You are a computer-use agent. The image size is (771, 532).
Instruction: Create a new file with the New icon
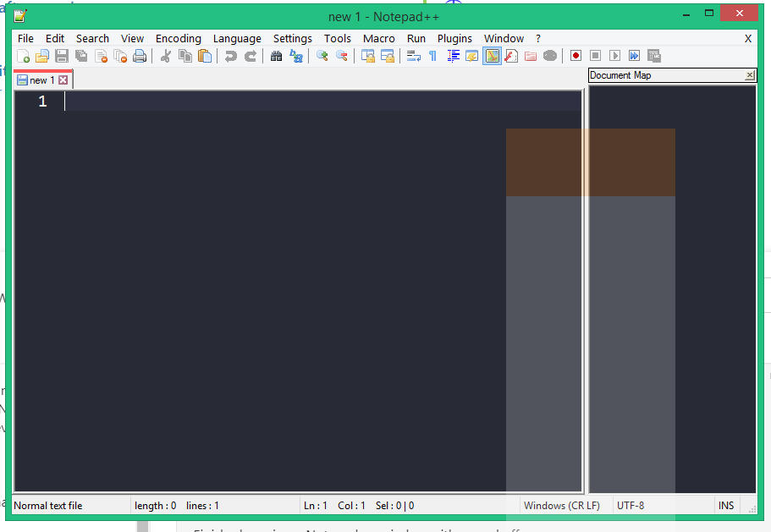click(23, 56)
